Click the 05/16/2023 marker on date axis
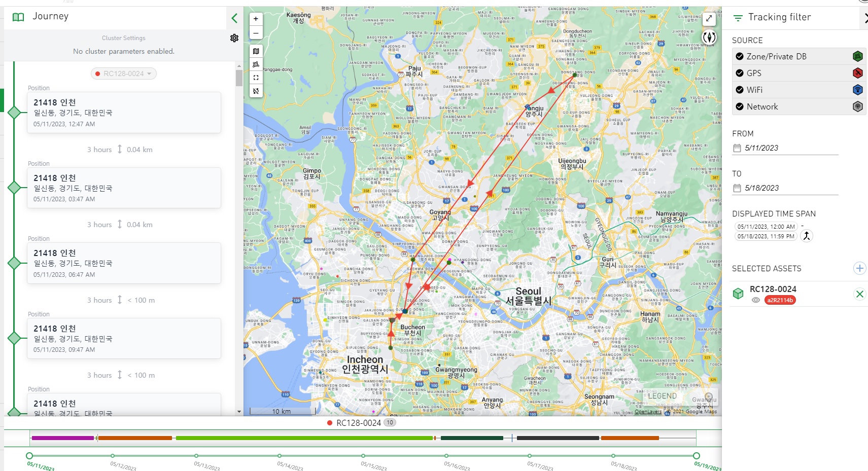 pyautogui.click(x=446, y=456)
